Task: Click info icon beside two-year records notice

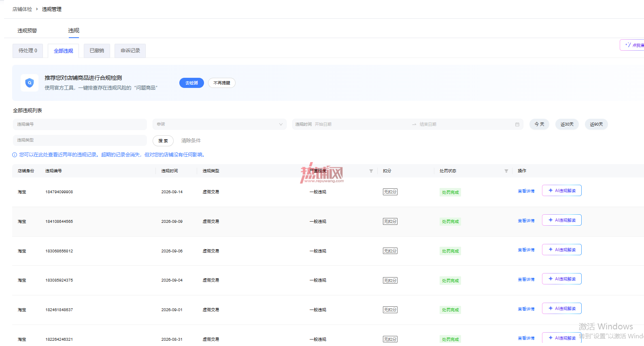Action: coord(15,155)
